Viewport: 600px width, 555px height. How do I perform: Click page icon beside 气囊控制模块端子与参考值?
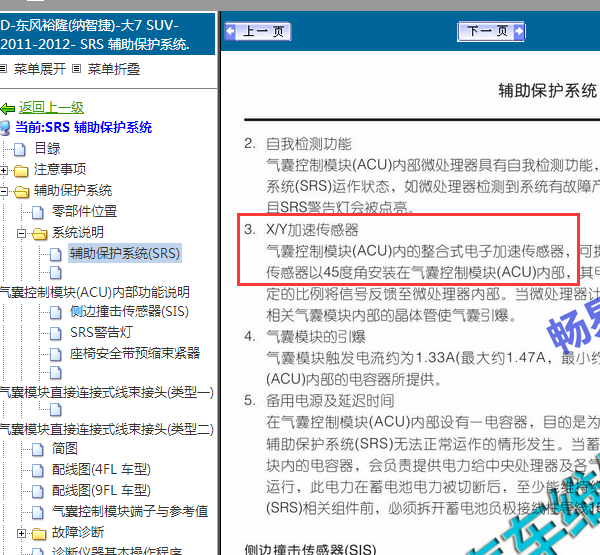pos(38,513)
